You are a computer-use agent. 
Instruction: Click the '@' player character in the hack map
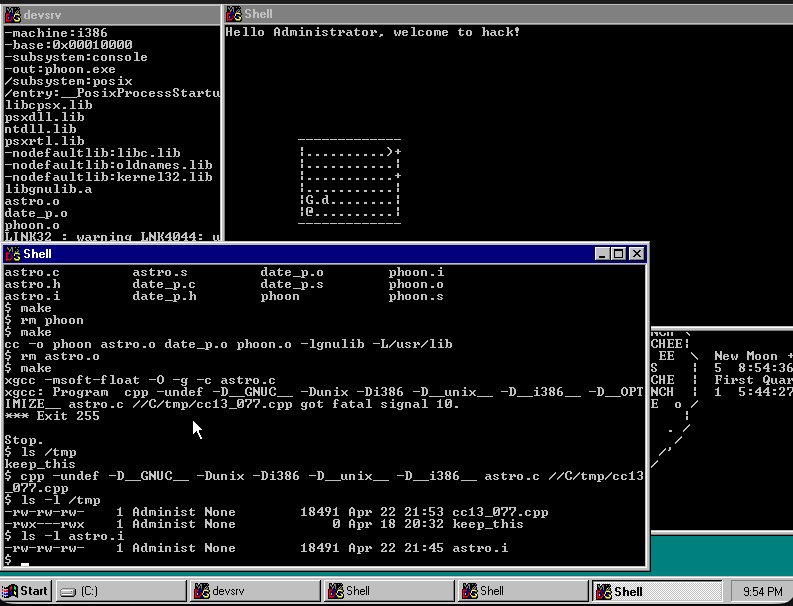click(310, 211)
